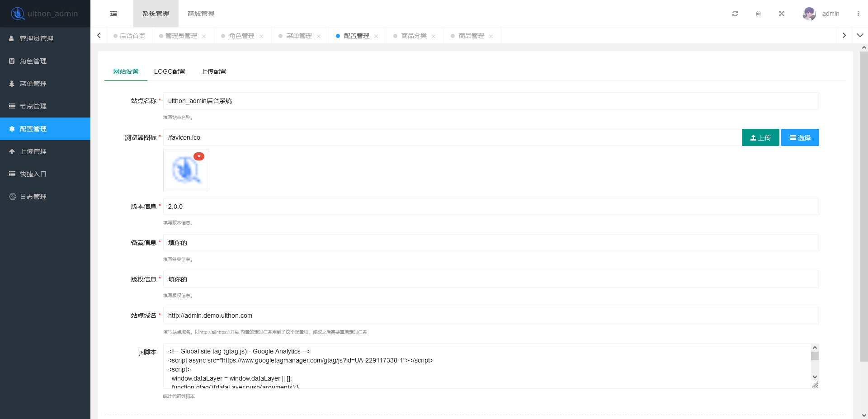Toggle fullscreen with the expand icon
The height and width of the screenshot is (419, 868).
782,14
